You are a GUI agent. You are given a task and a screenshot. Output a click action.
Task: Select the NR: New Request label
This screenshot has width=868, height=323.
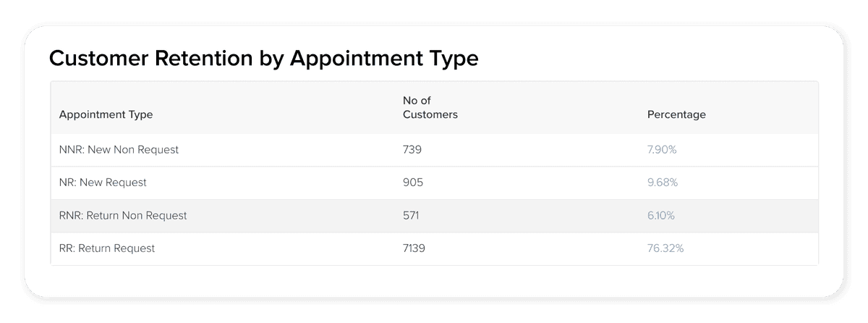click(x=103, y=183)
